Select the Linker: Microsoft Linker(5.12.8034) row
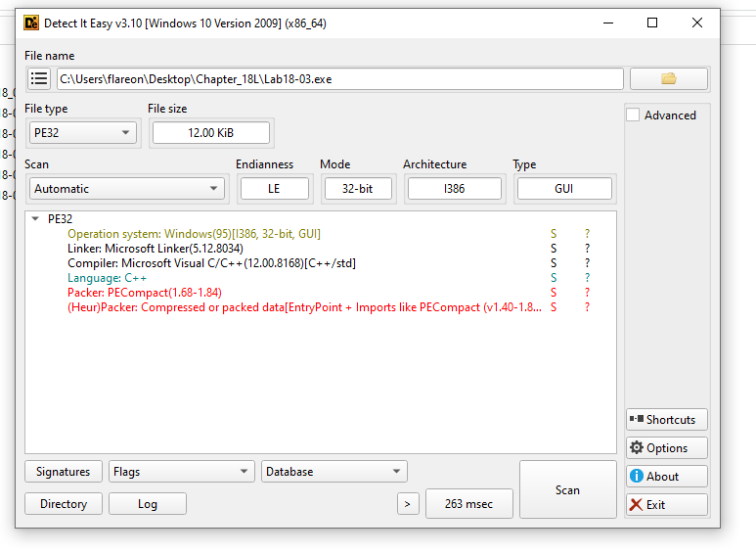This screenshot has width=756, height=554. pyautogui.click(x=156, y=249)
